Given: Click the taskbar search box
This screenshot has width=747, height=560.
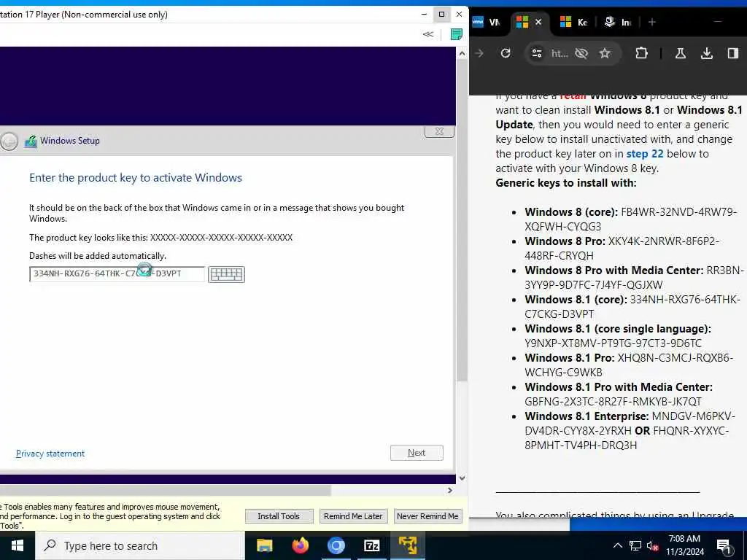Looking at the screenshot, I should [x=140, y=545].
